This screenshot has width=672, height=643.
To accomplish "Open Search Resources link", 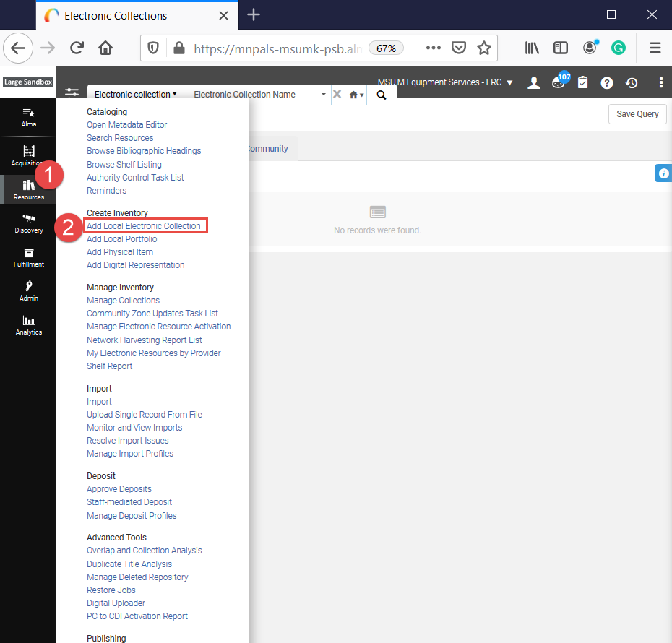I will point(120,137).
